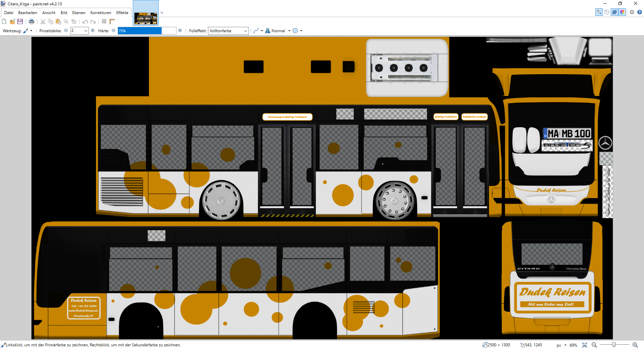Click the increase Härte plus button
This screenshot has width=644, height=349.
click(x=180, y=31)
